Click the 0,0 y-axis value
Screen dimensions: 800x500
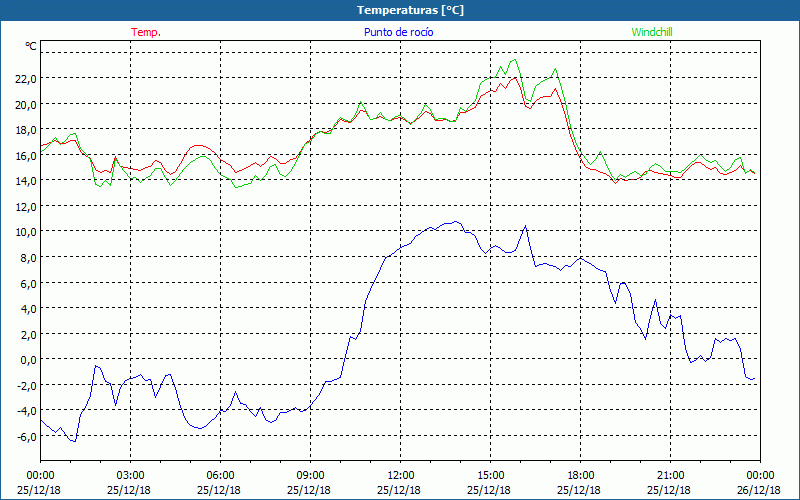click(x=29, y=359)
